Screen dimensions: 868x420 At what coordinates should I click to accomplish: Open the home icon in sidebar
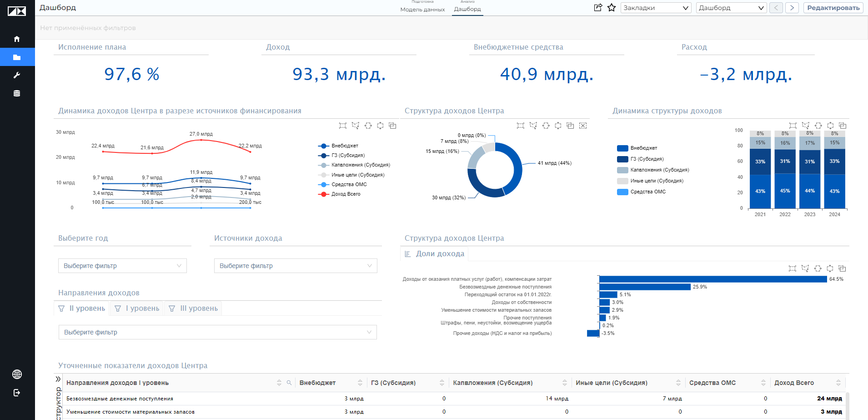tap(17, 39)
